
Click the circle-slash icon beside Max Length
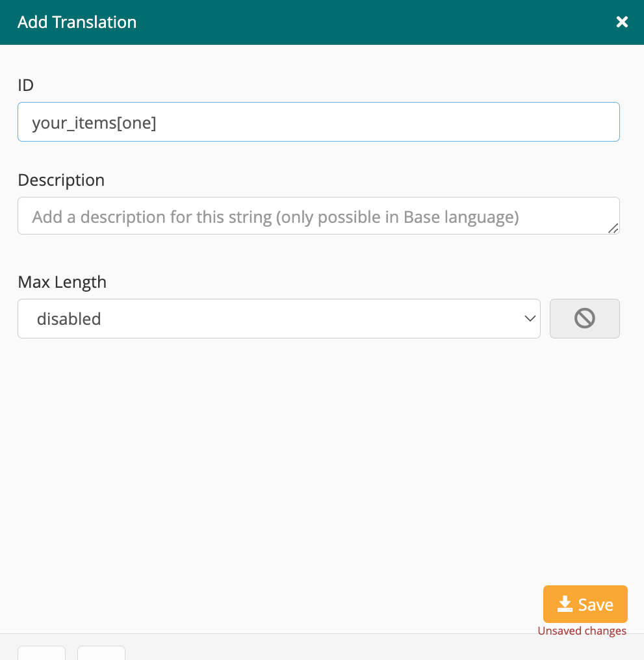[x=585, y=318]
